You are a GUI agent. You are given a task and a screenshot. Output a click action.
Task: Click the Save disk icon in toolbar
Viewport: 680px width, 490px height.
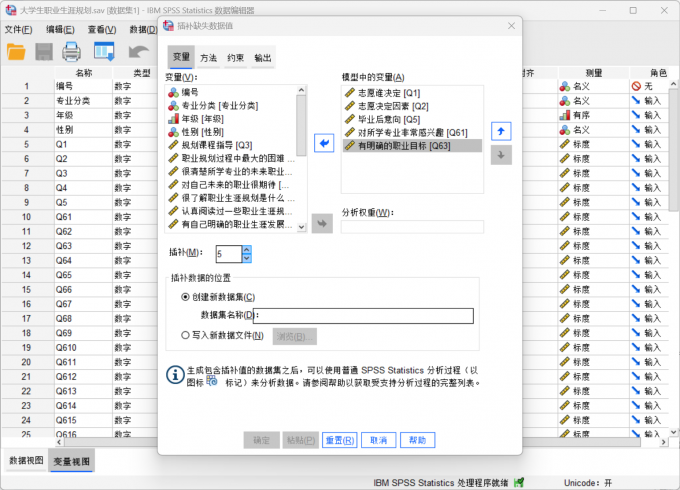pyautogui.click(x=44, y=51)
